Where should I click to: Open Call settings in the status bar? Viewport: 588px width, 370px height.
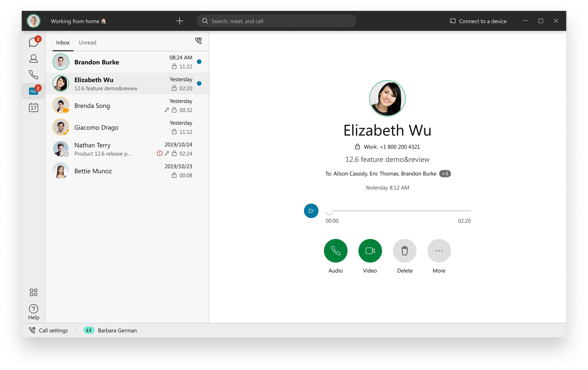click(x=49, y=330)
